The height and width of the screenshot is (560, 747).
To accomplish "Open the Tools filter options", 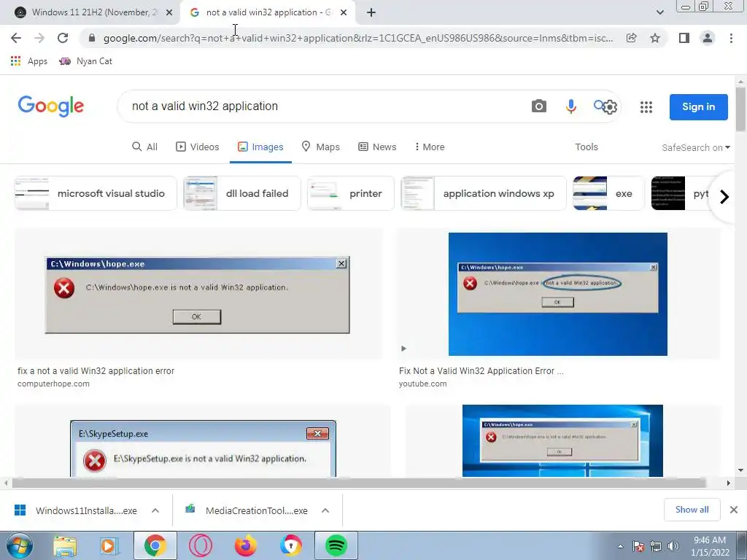I will [587, 147].
